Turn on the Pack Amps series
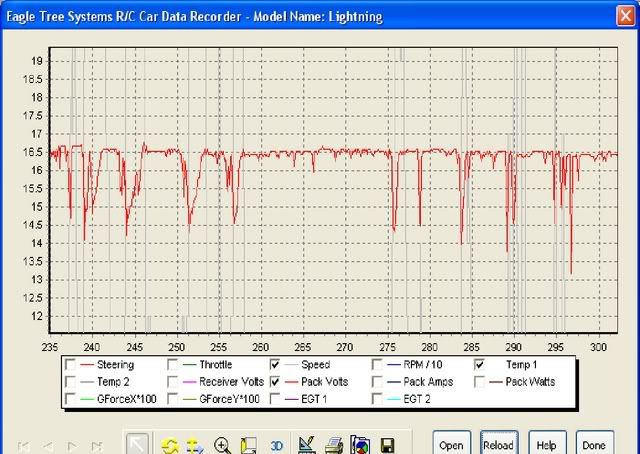The height and width of the screenshot is (454, 640). tap(378, 382)
